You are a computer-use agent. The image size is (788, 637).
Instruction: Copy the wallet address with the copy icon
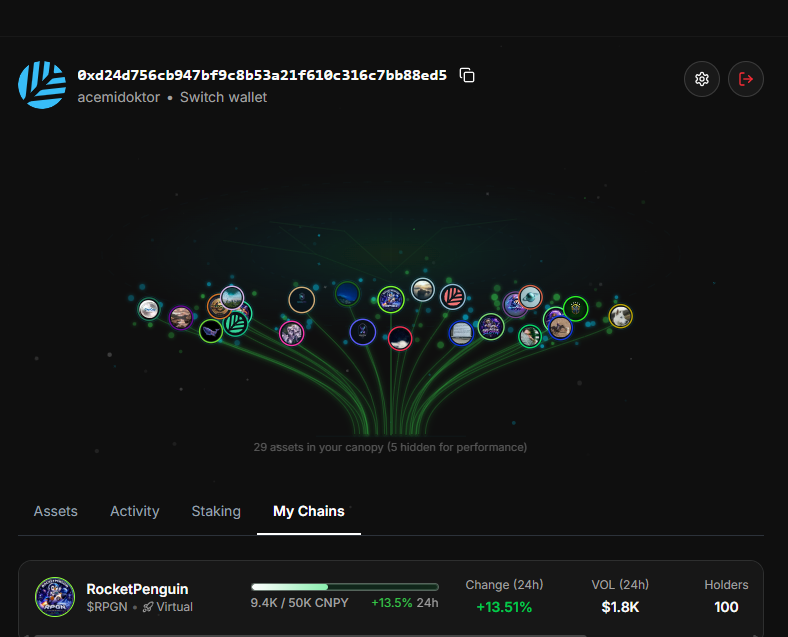(467, 75)
